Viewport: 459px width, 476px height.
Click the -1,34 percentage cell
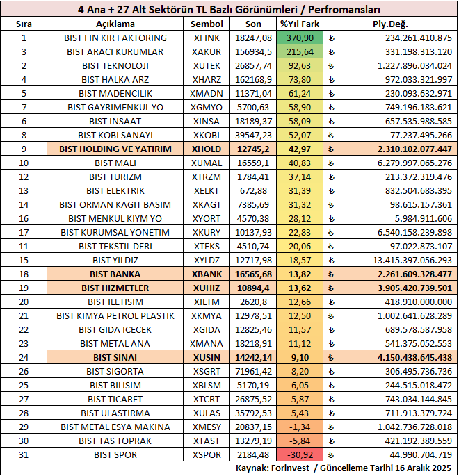[300, 427]
